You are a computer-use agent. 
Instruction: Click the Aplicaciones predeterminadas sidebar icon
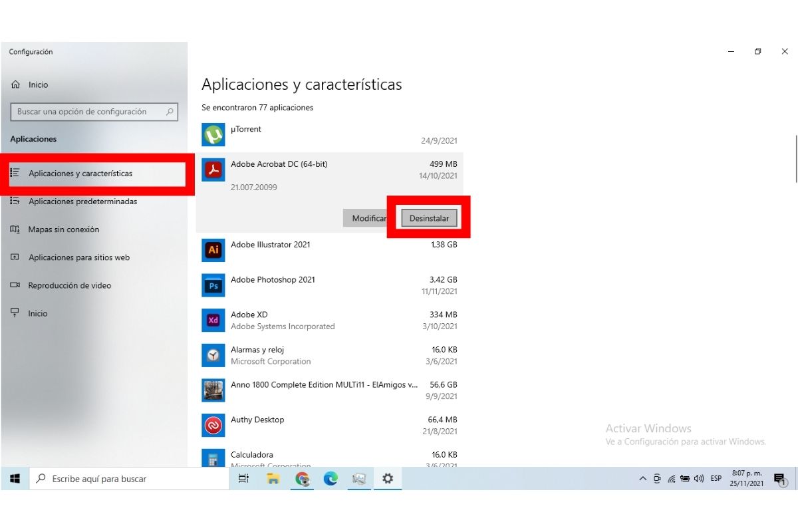click(x=15, y=201)
